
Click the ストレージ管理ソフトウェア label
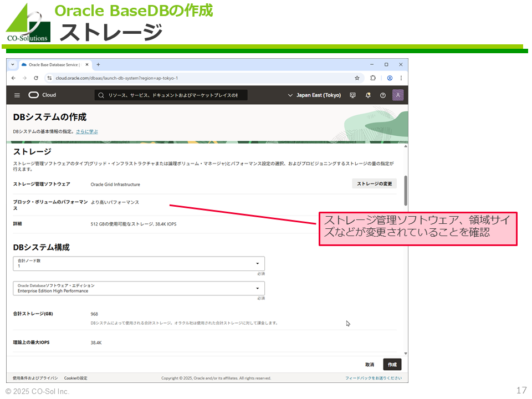[42, 184]
